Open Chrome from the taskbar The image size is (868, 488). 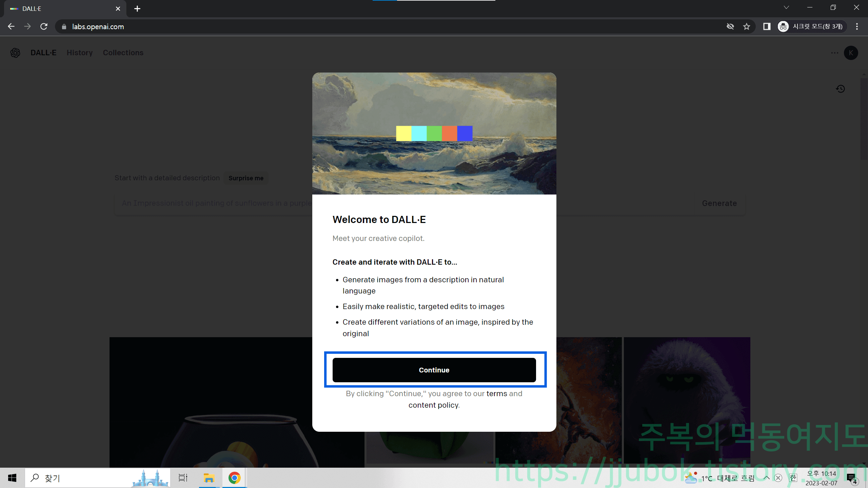pos(234,478)
